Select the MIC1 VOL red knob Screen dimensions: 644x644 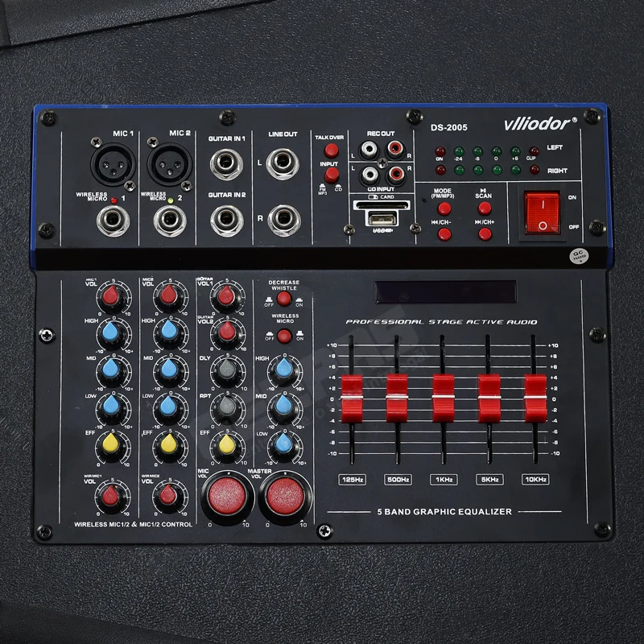click(111, 297)
